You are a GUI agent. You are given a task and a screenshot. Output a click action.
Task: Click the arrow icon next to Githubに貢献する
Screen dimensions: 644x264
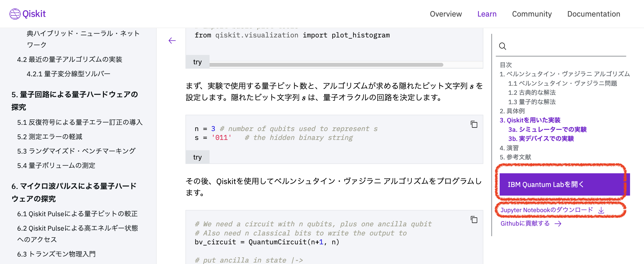(558, 224)
